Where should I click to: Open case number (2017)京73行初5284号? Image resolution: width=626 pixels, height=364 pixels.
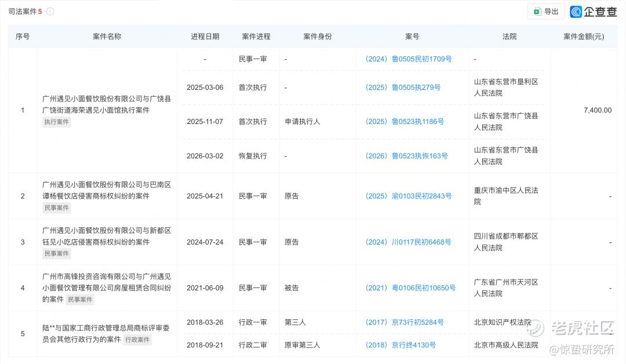point(405,322)
